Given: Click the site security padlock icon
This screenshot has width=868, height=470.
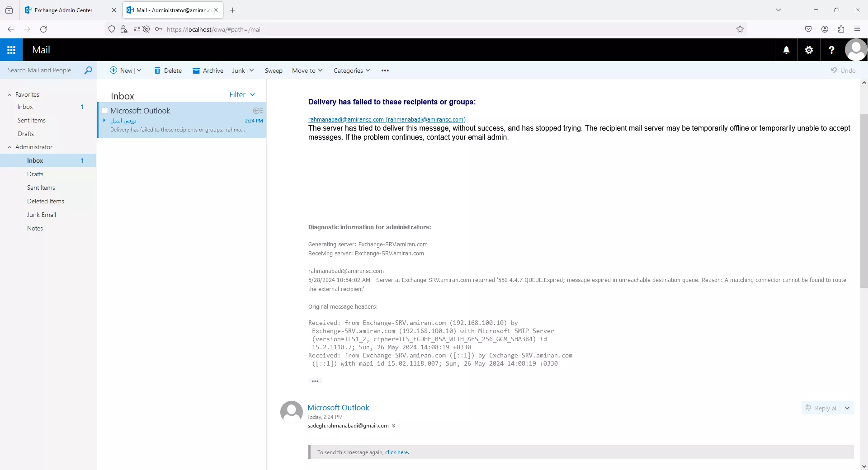Looking at the screenshot, I should coord(124,29).
